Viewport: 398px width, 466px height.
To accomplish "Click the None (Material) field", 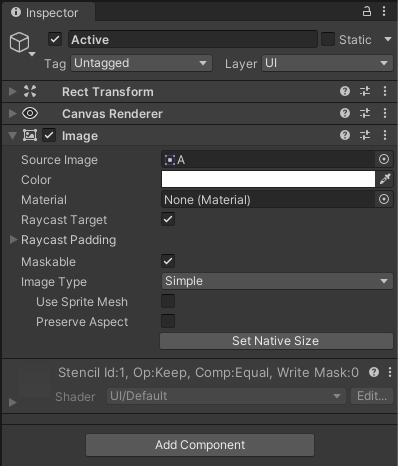I will [268, 199].
